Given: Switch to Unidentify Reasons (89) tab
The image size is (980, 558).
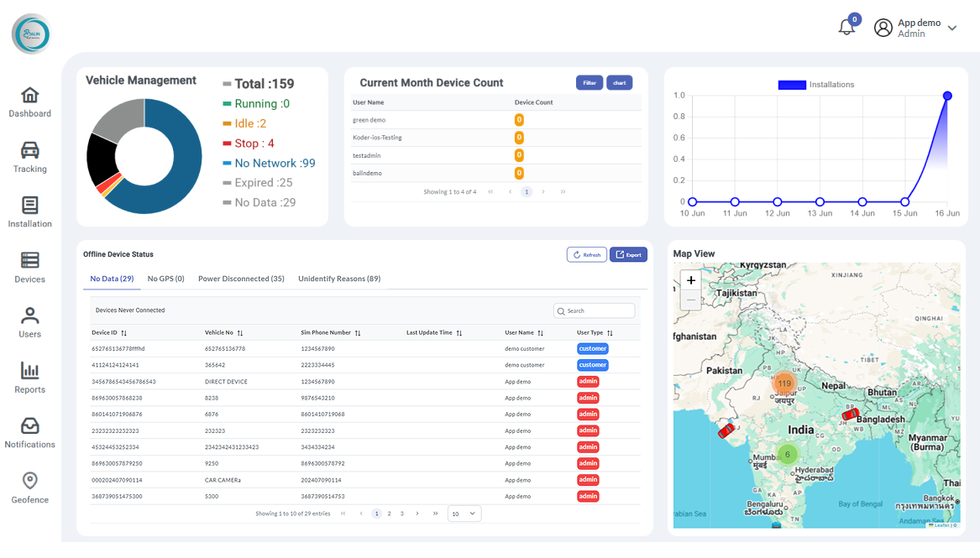Looking at the screenshot, I should point(339,279).
